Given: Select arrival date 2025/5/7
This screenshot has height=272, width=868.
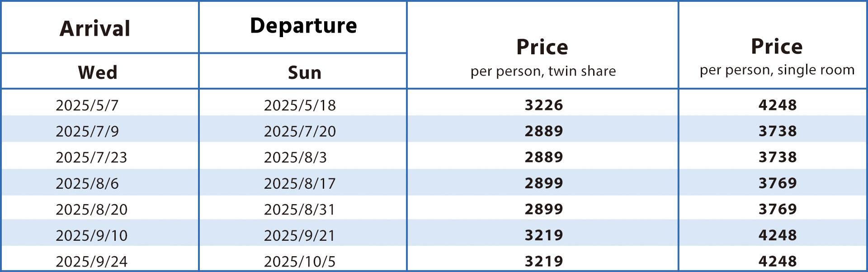Looking at the screenshot, I should [x=87, y=105].
